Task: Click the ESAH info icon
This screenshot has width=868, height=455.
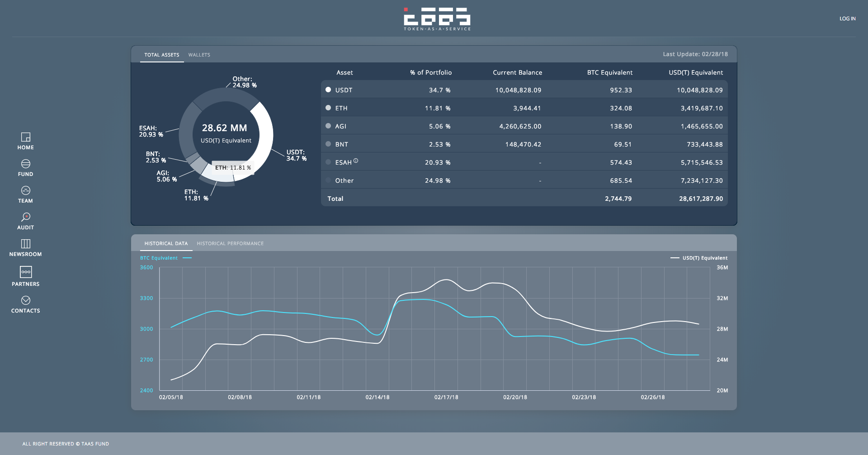Action: click(356, 161)
